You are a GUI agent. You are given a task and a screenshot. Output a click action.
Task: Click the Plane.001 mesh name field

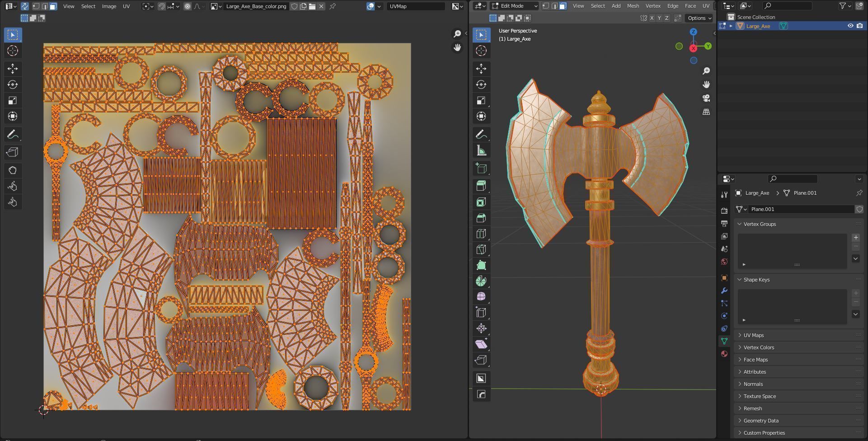pos(801,209)
